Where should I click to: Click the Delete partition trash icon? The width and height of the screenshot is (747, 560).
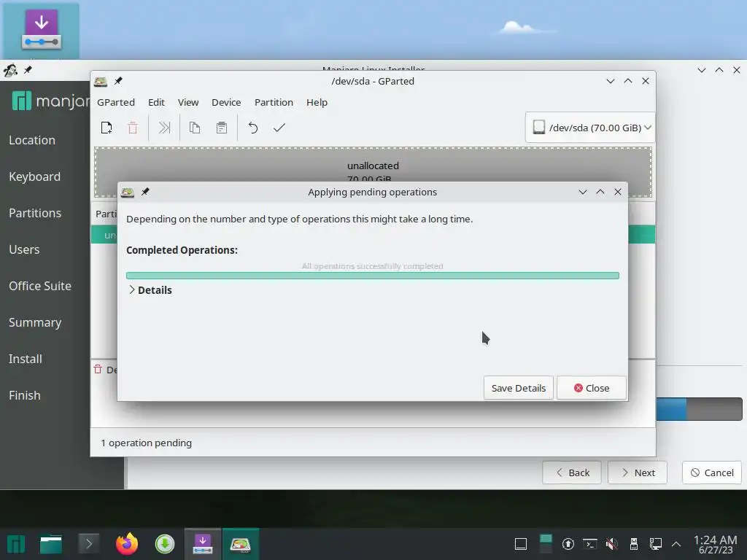pyautogui.click(x=133, y=128)
